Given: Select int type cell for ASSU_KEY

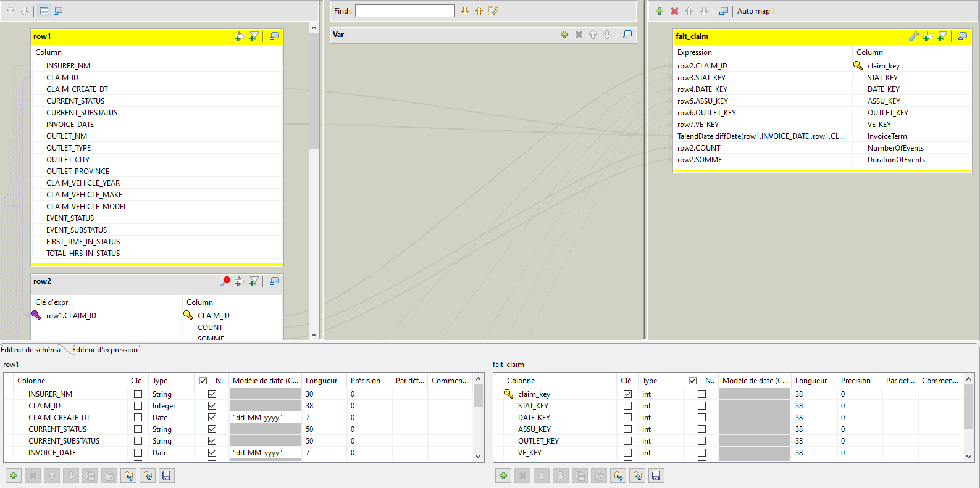Looking at the screenshot, I should (x=661, y=429).
